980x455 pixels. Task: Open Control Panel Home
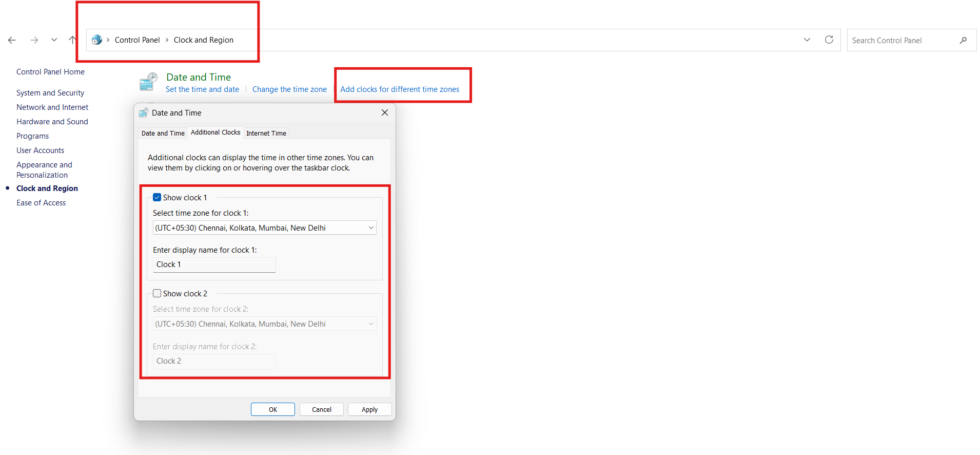(x=50, y=72)
